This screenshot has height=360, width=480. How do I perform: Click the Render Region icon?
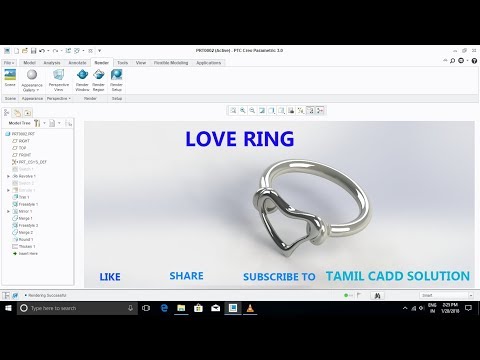coord(99,75)
